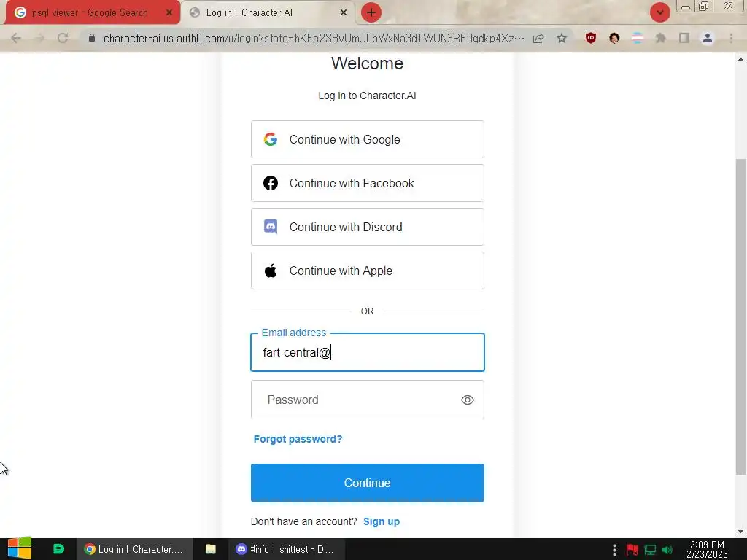The height and width of the screenshot is (560, 747).
Task: Open network tray icon
Action: coord(650,550)
